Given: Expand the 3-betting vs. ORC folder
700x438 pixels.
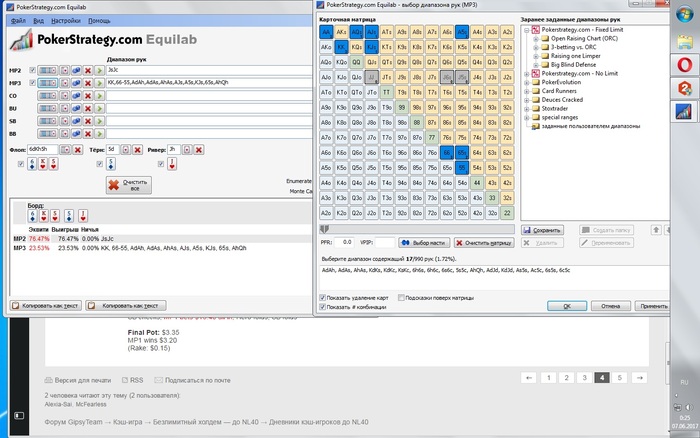Looking at the screenshot, I should click(x=535, y=47).
